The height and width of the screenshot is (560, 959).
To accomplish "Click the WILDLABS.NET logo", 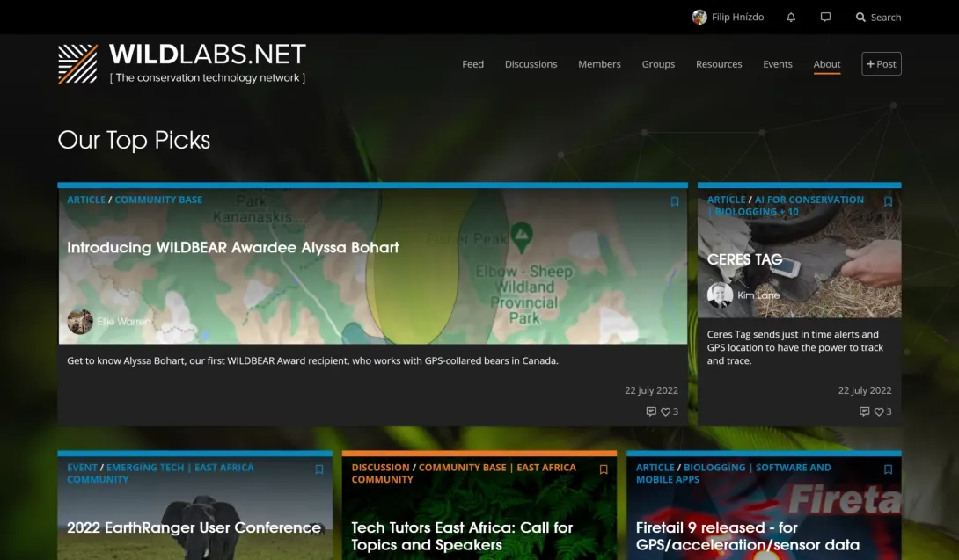I will pyautogui.click(x=181, y=63).
